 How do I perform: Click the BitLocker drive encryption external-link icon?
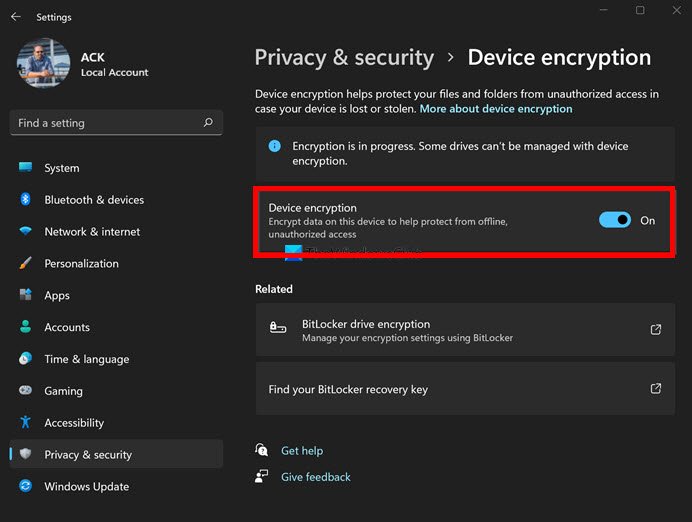[x=656, y=329]
